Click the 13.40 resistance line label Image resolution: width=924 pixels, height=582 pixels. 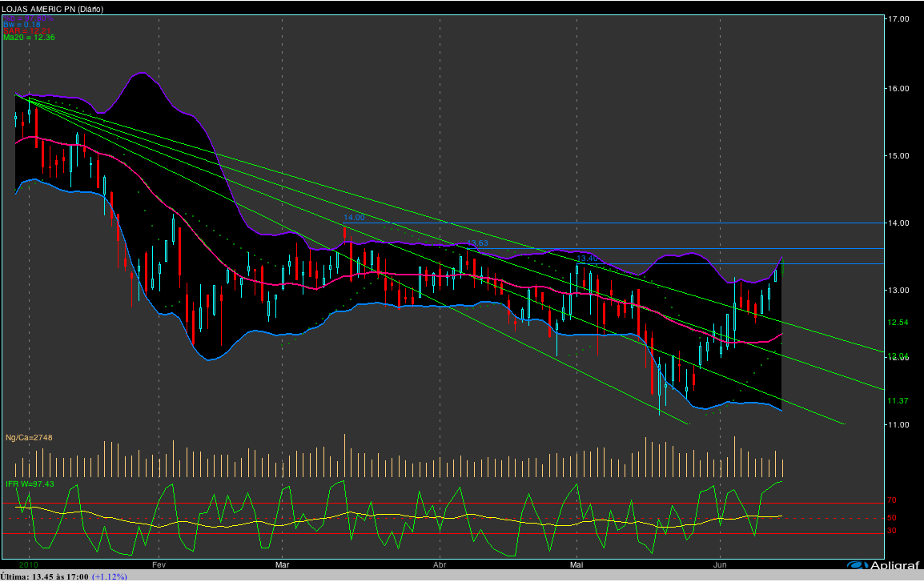pyautogui.click(x=587, y=258)
